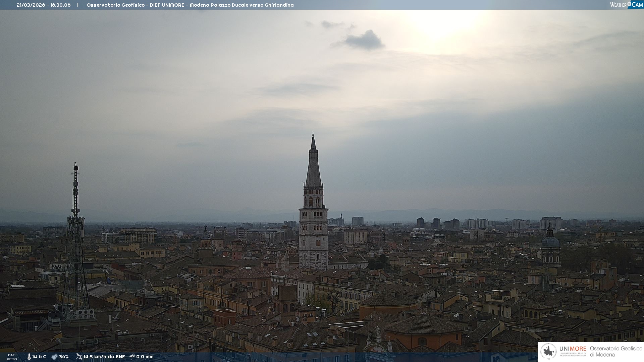Click the humidity water droplets icon
This screenshot has height=362, width=644.
point(54,357)
